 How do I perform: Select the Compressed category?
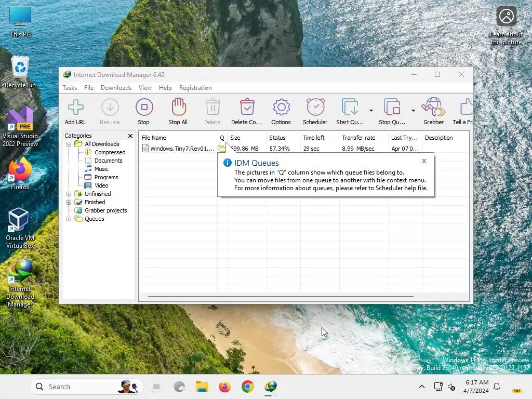[110, 152]
